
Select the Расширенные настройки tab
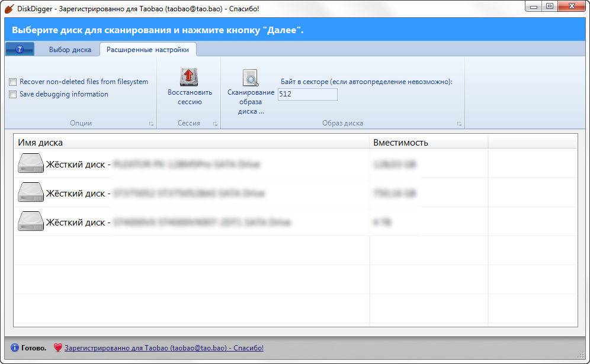147,50
